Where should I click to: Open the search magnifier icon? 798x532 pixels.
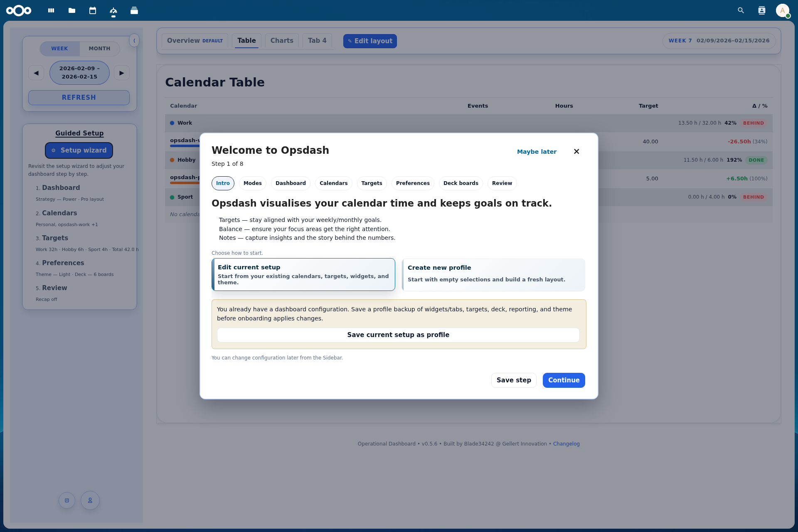(741, 10)
